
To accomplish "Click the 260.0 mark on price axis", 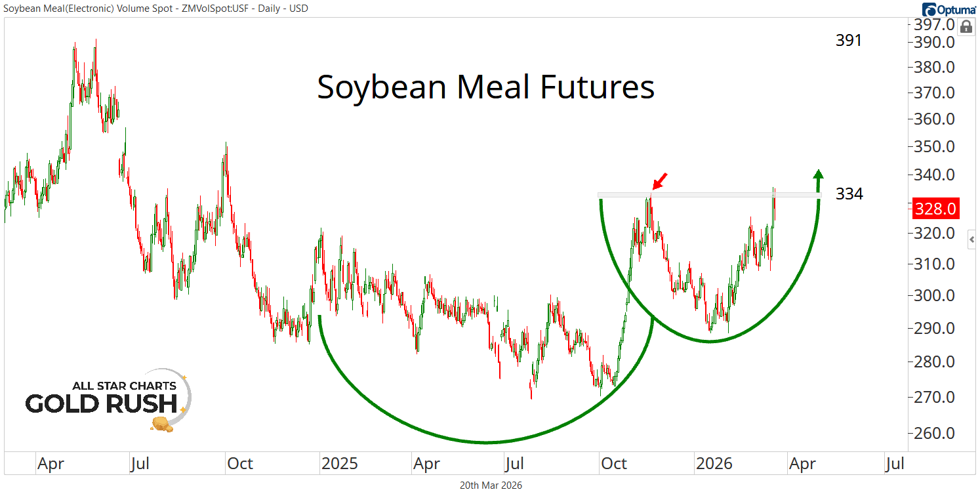I will 935,434.
